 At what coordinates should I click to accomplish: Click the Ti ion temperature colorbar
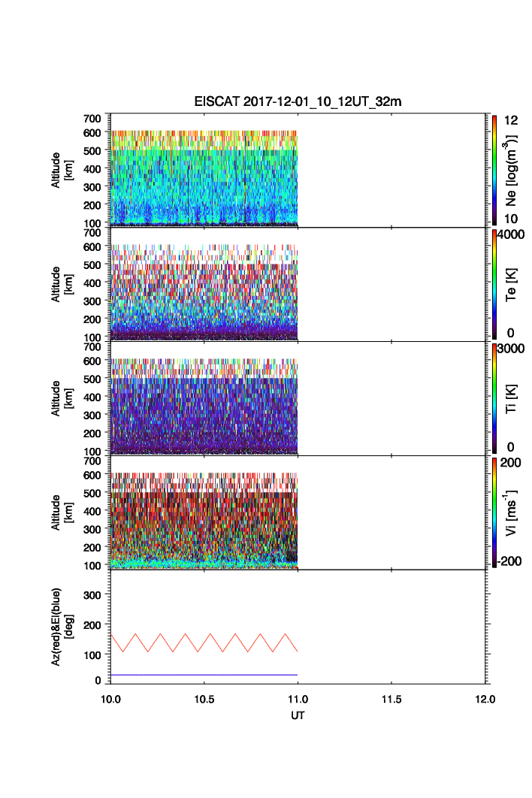pos(494,398)
